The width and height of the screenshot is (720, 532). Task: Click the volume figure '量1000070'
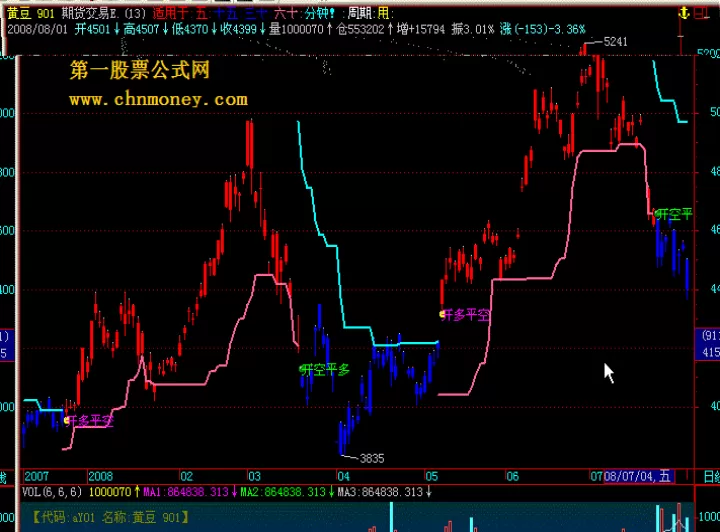point(296,29)
